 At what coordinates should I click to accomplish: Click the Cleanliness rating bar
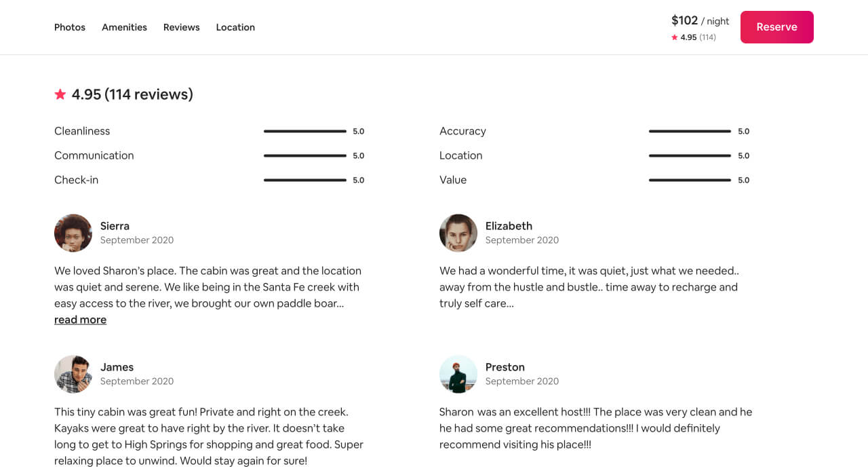[x=304, y=131]
